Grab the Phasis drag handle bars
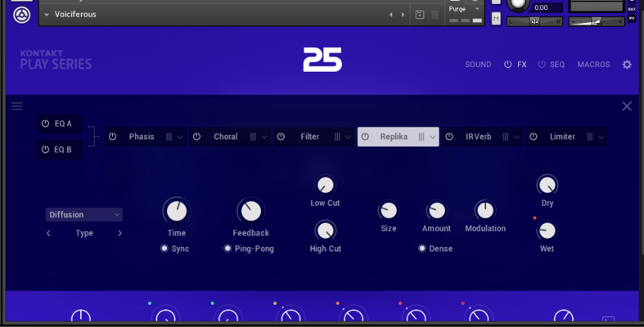The width and height of the screenshot is (644, 327). click(169, 137)
